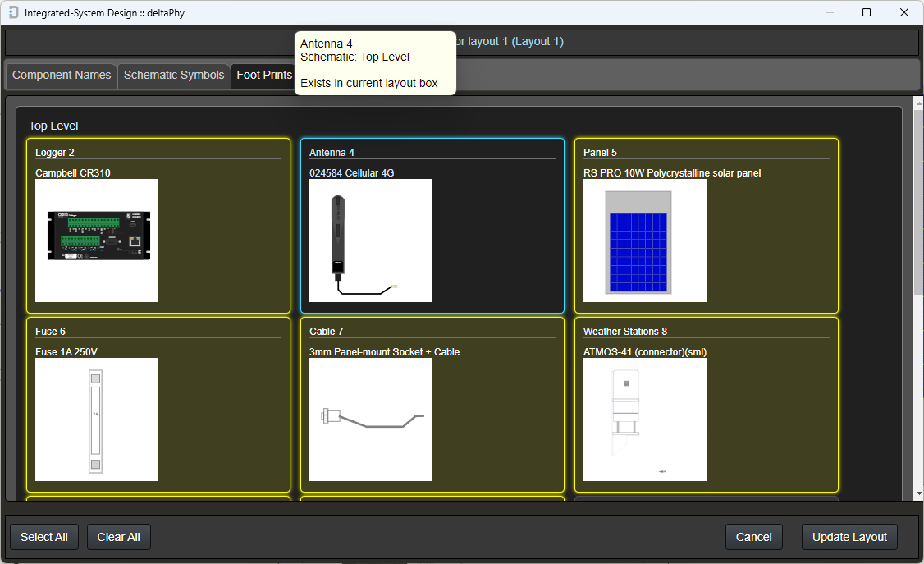
Task: Cancel the layout update dialog
Action: pyautogui.click(x=753, y=537)
